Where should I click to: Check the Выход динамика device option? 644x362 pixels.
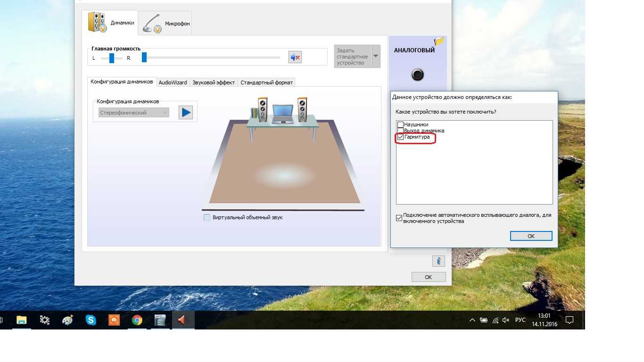point(401,131)
